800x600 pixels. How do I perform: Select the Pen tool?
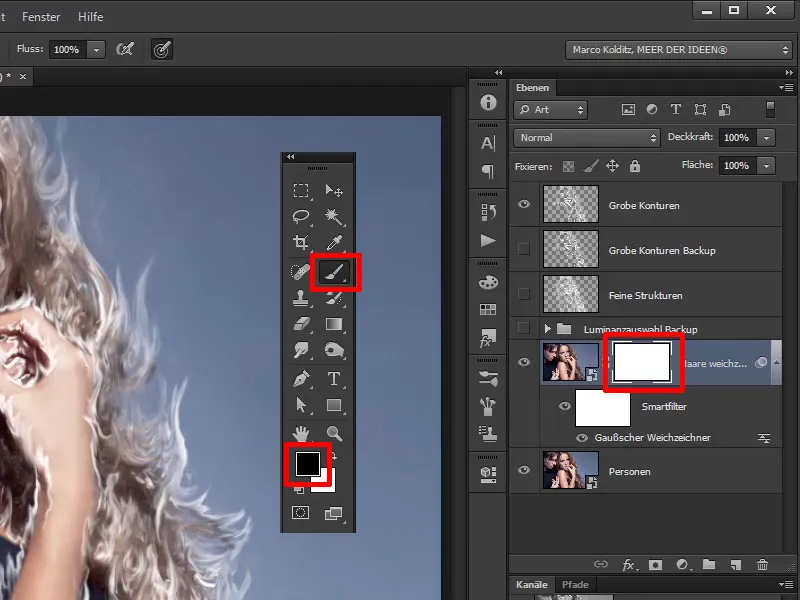coord(302,379)
